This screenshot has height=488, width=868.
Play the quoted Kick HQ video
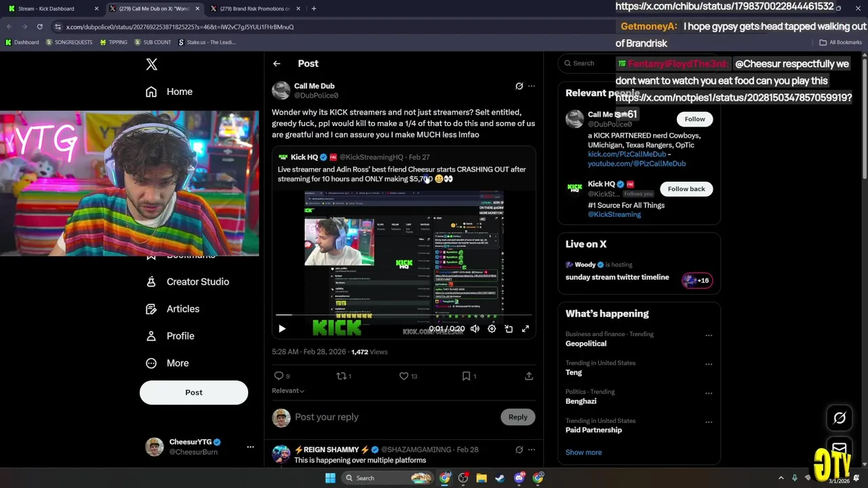tap(282, 329)
